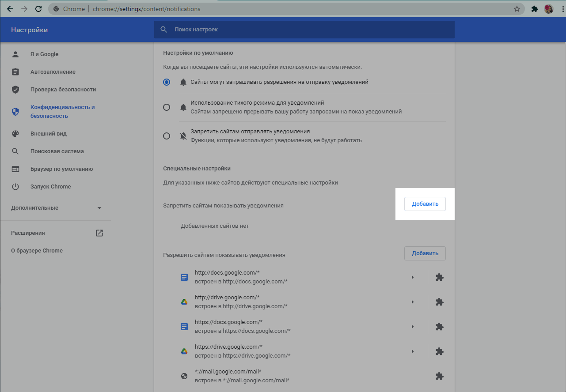The image size is (566, 392).
Task: Expand details arrow for http://drive.google.com/*
Action: click(413, 302)
